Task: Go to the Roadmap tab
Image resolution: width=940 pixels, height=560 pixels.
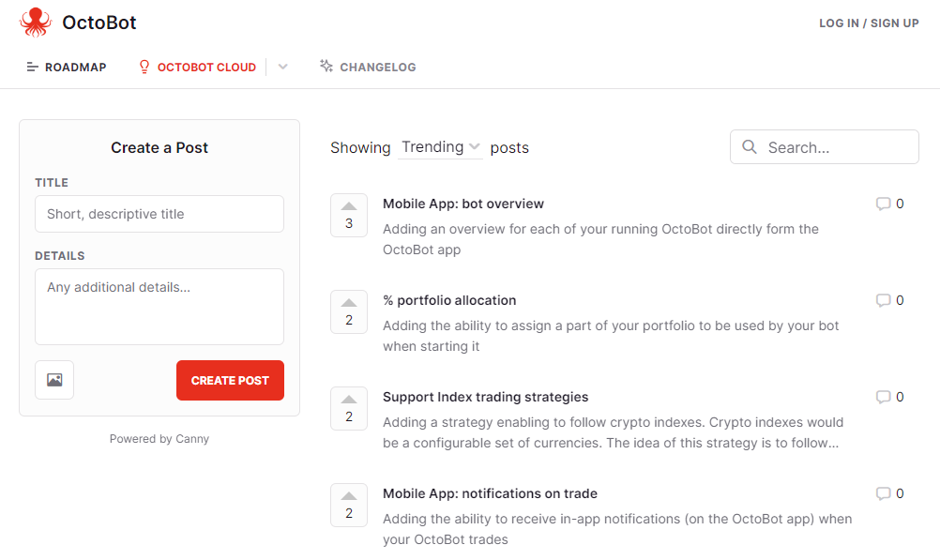Action: pyautogui.click(x=67, y=68)
